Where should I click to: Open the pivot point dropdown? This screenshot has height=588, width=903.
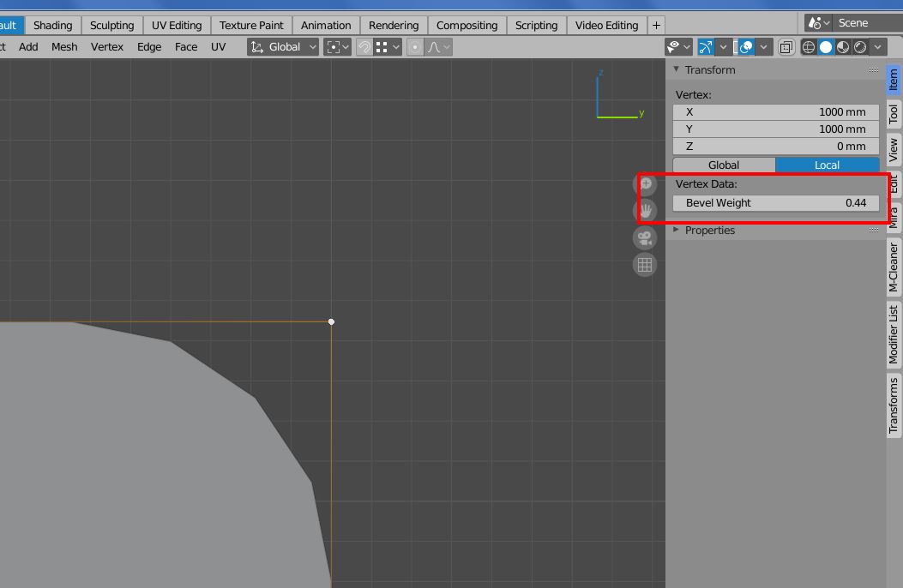(338, 47)
